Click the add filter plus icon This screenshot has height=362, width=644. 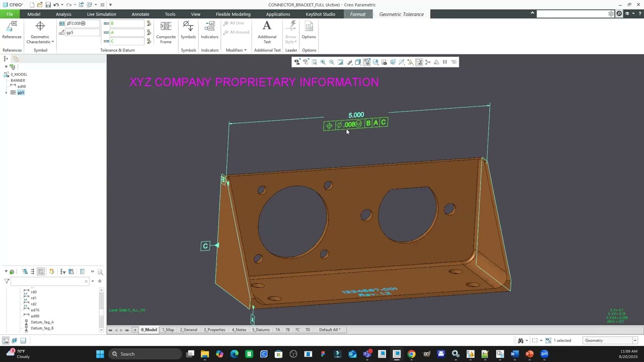tap(100, 281)
